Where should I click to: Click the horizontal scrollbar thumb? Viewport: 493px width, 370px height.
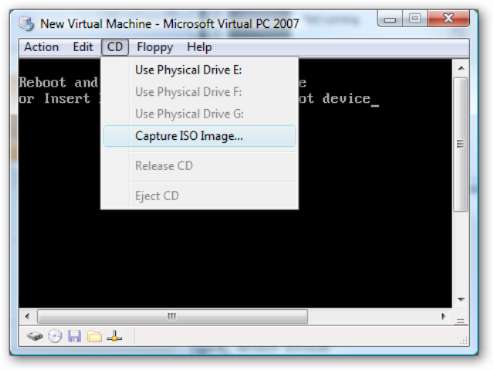click(x=172, y=316)
